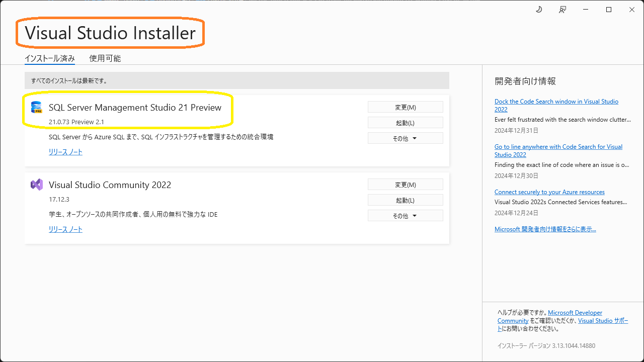644x362 pixels.
Task: Open the feedback icon in title bar
Action: pyautogui.click(x=562, y=10)
